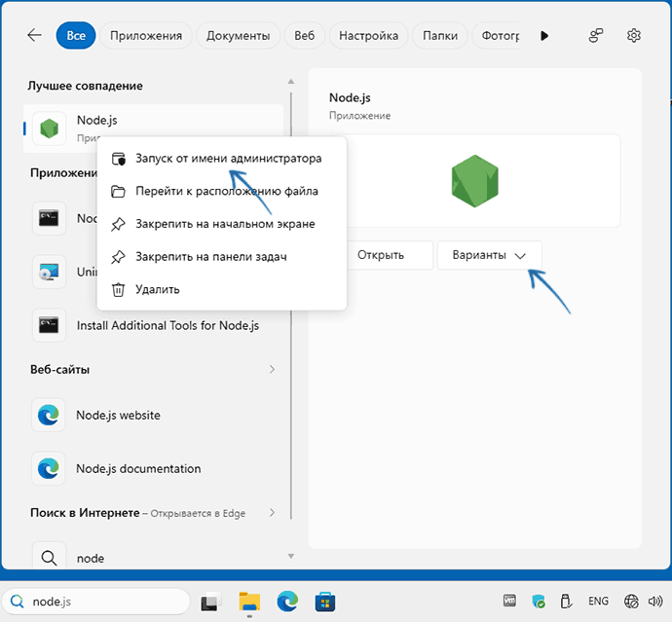This screenshot has width=672, height=622.
Task: Click the Node.js green hexagon icon in results
Action: click(x=50, y=128)
